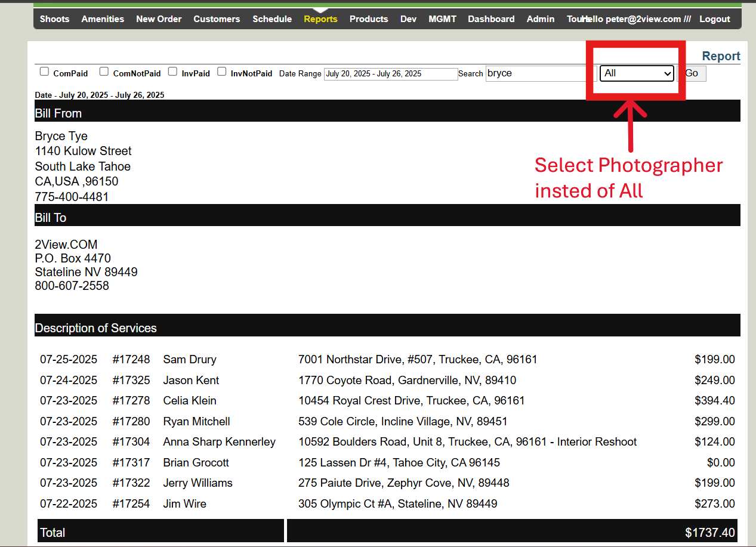The height and width of the screenshot is (547, 756).
Task: Select the Reports menu tab
Action: [320, 19]
